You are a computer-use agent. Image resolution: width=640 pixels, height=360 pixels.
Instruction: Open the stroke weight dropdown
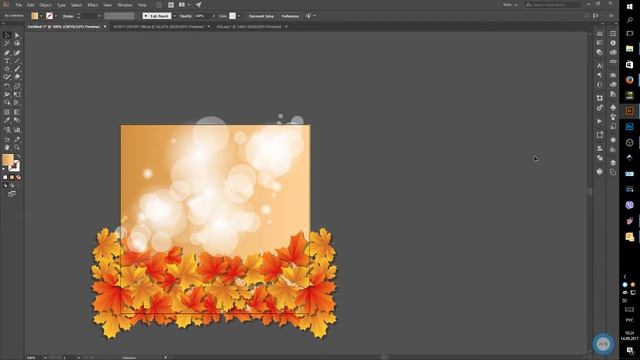coord(99,16)
